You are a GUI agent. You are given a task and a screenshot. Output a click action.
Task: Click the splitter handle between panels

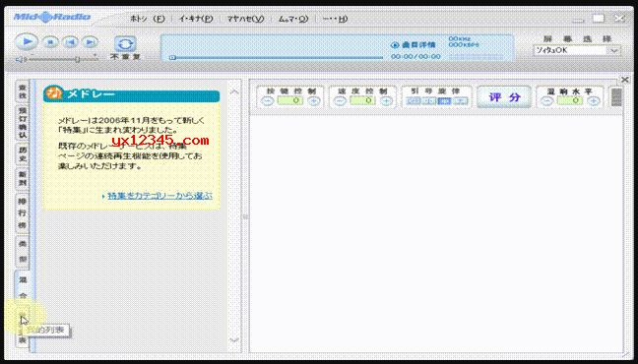point(245,216)
